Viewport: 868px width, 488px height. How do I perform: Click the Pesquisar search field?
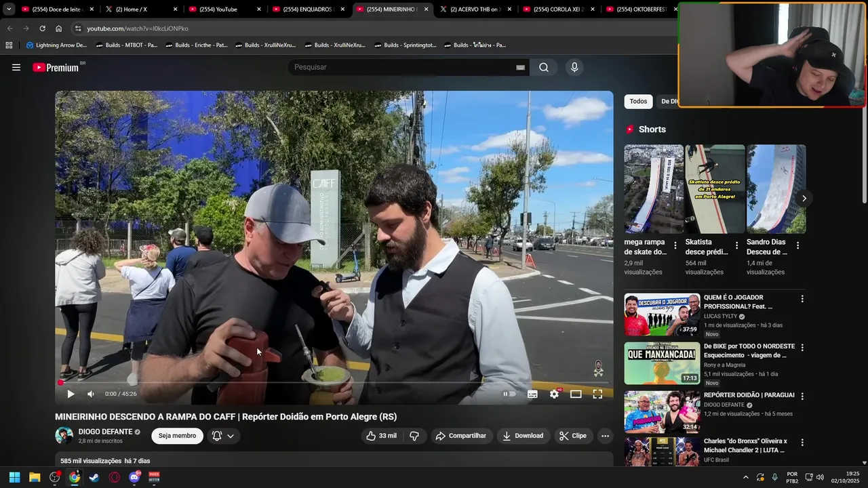tap(403, 67)
